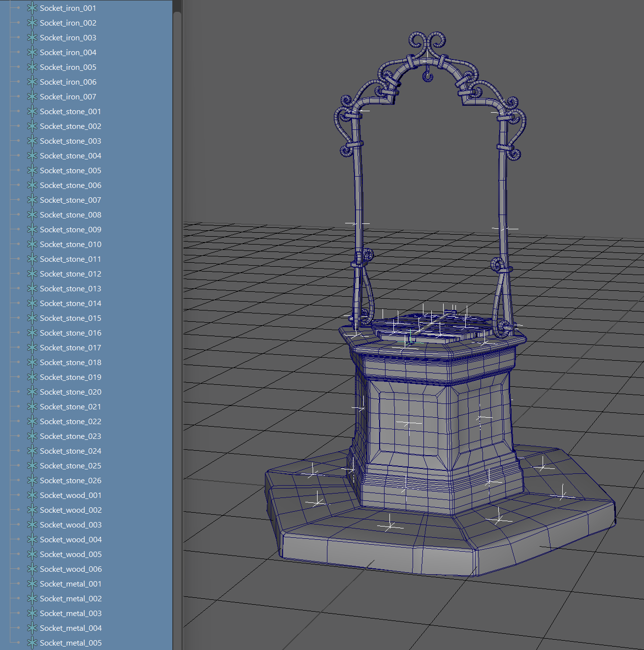This screenshot has height=650, width=644.
Task: Pick the Socket_stone_022 node label
Action: [x=70, y=421]
